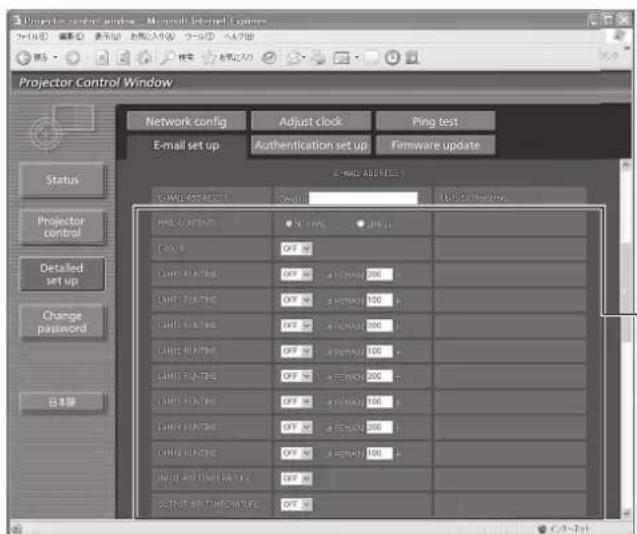
Task: Click the scroll down arrow of the page scrollbar
Action: pos(626,513)
